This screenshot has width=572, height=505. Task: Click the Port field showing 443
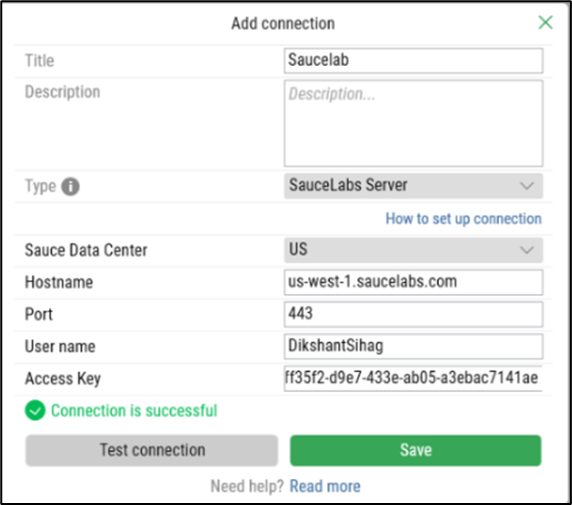pos(413,314)
